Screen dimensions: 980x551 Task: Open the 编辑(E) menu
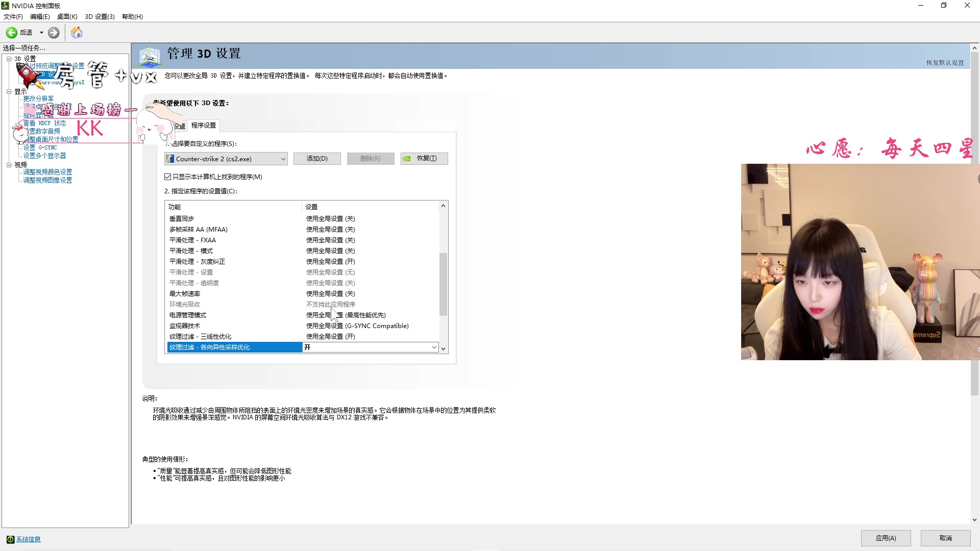(40, 16)
